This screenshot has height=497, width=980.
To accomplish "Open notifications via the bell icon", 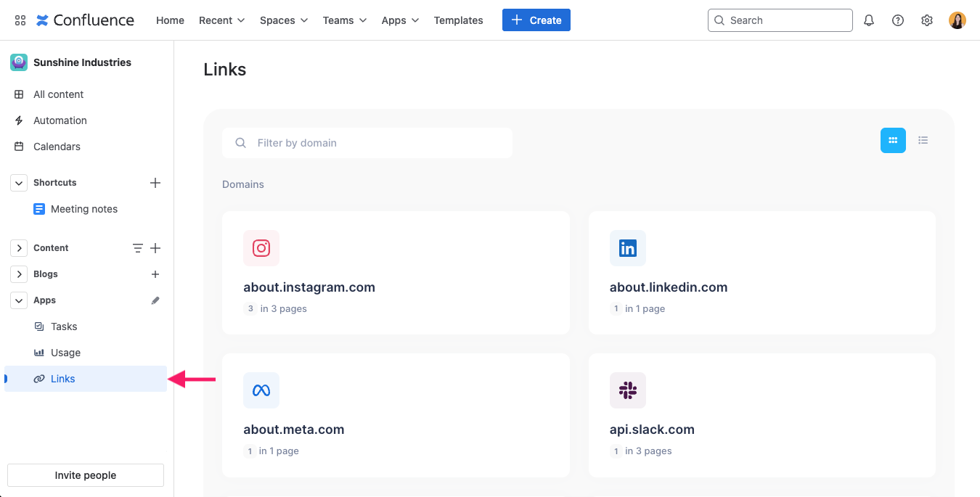I will pos(868,20).
